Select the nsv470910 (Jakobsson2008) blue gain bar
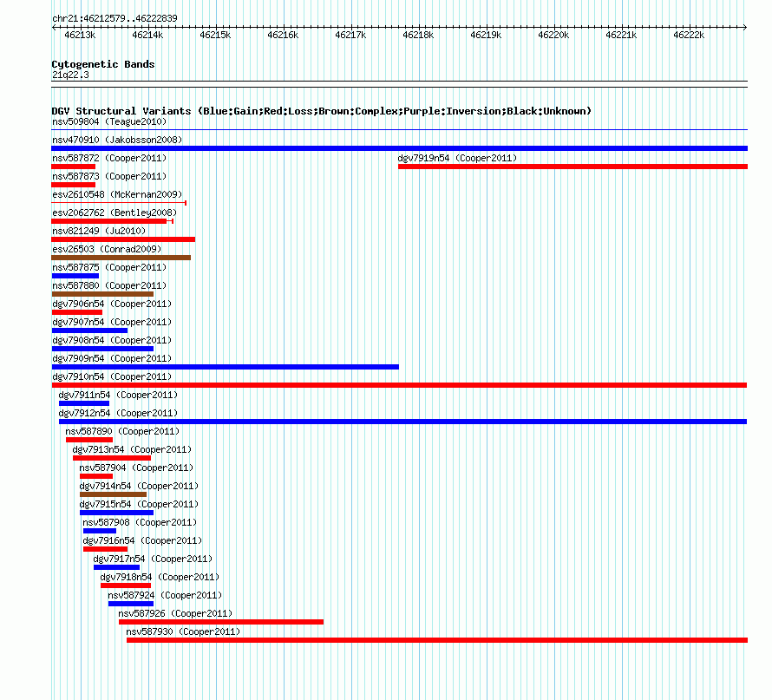The width and height of the screenshot is (772, 700). click(399, 148)
